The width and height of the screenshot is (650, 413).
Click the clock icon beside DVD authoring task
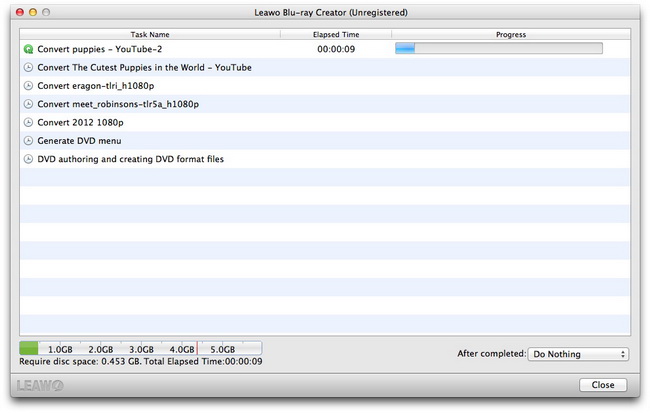(x=28, y=159)
